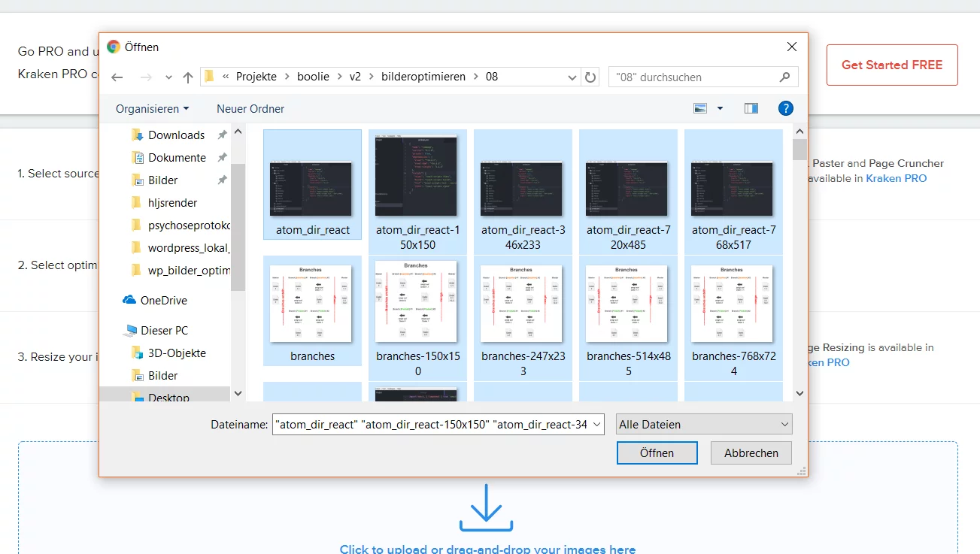This screenshot has width=980, height=554.
Task: Open the hljsrender folder
Action: click(172, 203)
